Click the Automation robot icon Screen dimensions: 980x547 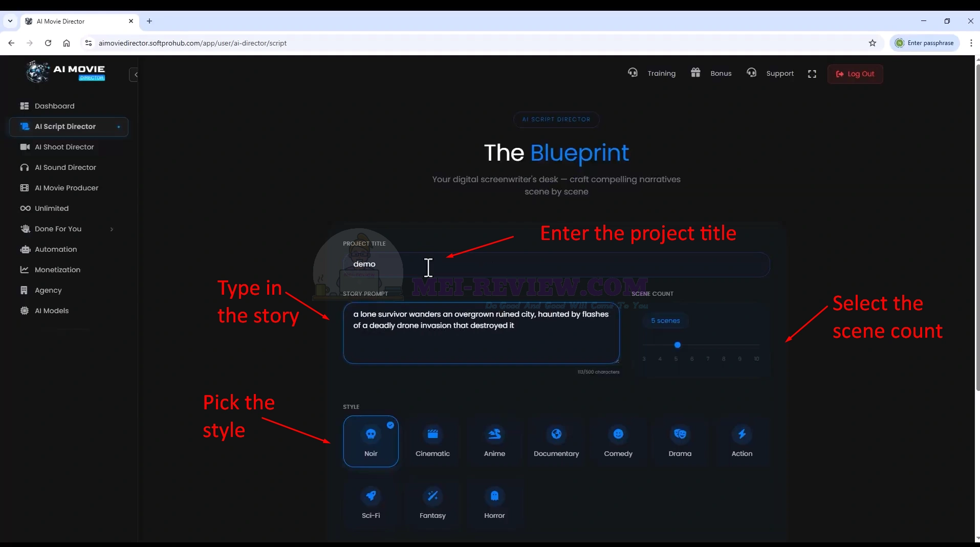coord(25,249)
